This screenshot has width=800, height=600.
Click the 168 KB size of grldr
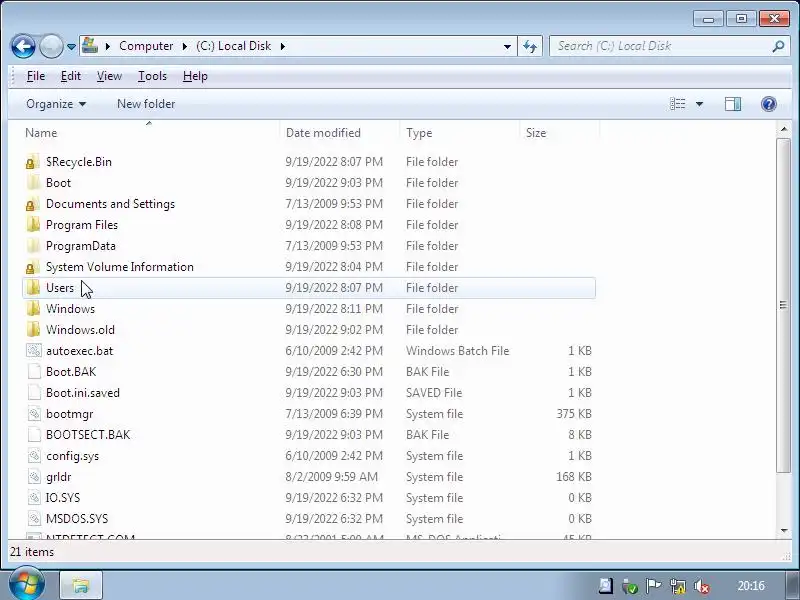pyautogui.click(x=574, y=477)
